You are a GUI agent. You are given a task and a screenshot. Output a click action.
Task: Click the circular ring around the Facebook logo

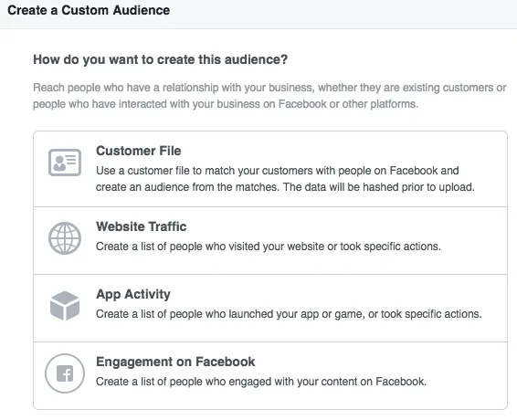click(x=65, y=373)
